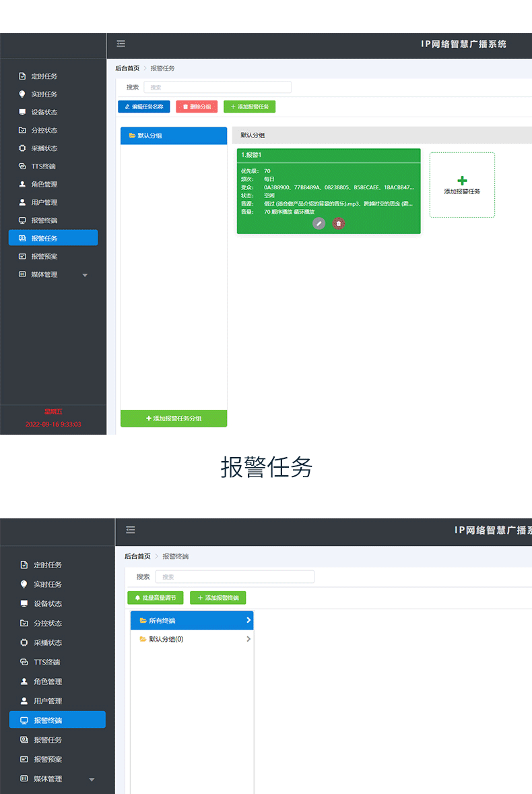Click hamburger menu icon on 报警任务 page
The height and width of the screenshot is (794, 532).
(x=121, y=44)
